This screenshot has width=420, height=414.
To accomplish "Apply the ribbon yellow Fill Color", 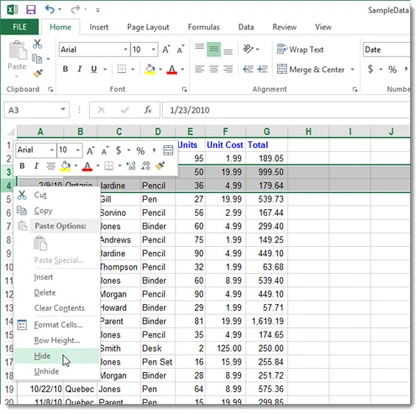I will click(150, 69).
